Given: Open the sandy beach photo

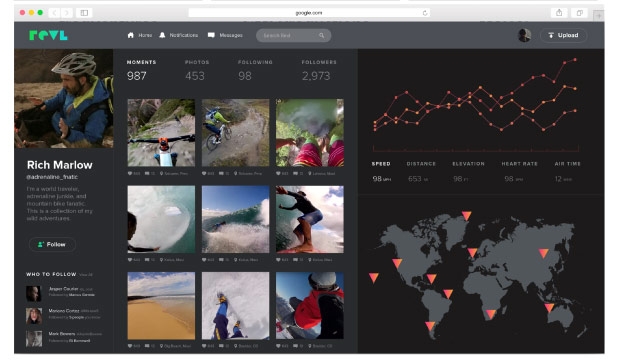Looking at the screenshot, I should [161, 306].
